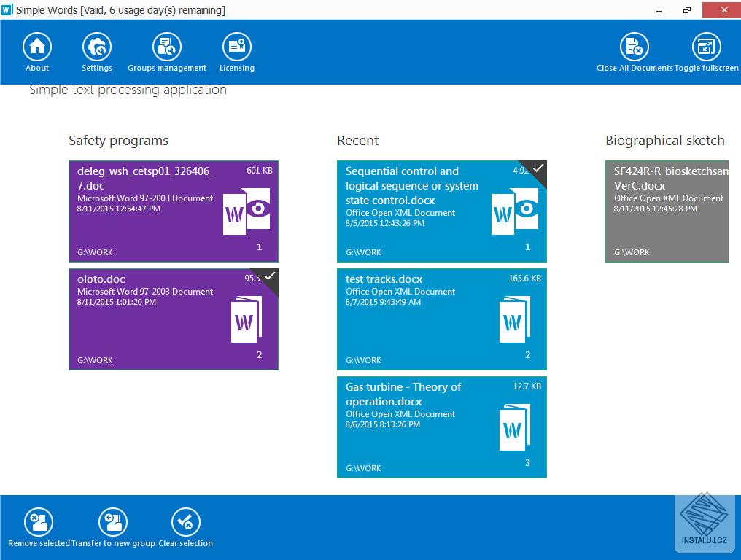
Task: Click Word document icon on Gas turbine tile
Action: point(515,427)
